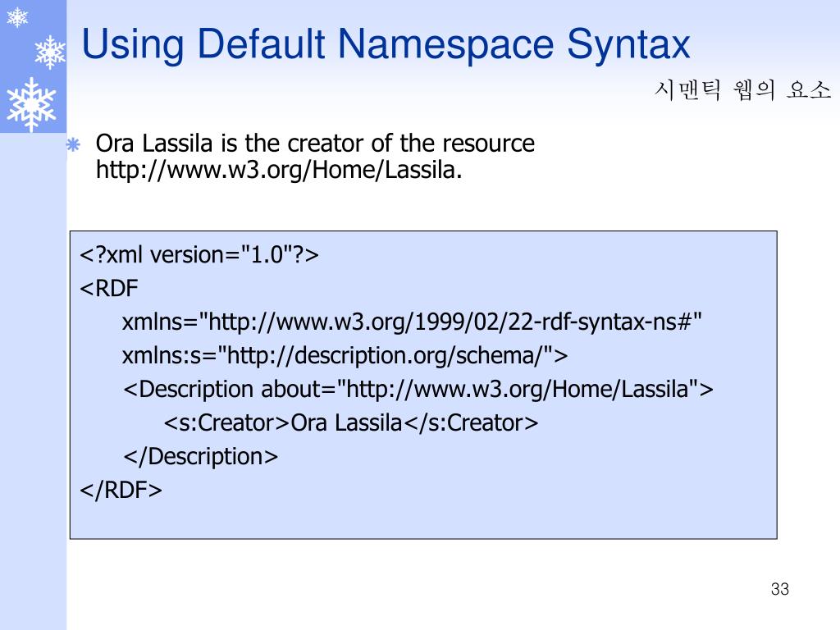840x630 pixels.
Task: Click the slide title 'Using Default Namespace Syntax'
Action: click(386, 45)
